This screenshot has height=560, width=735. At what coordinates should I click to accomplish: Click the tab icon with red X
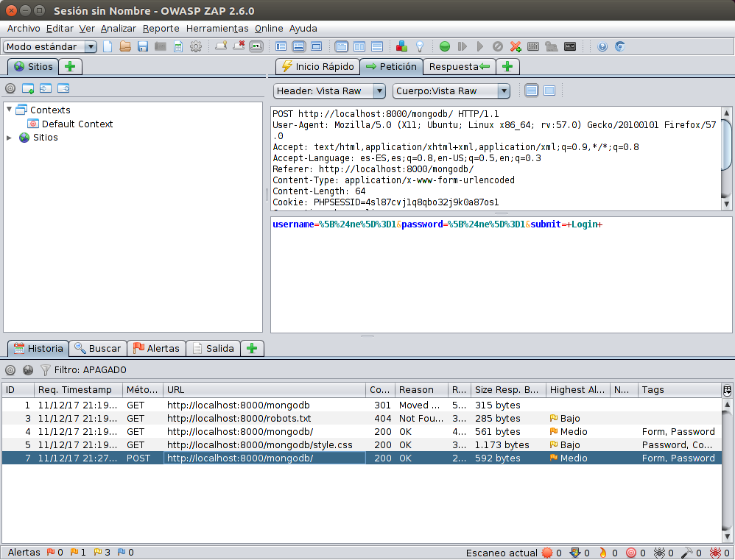click(x=239, y=46)
